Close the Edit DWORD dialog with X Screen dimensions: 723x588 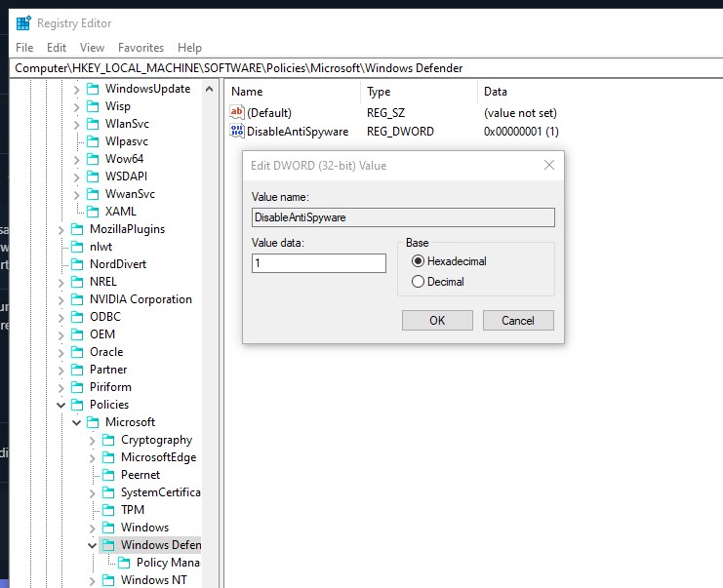(x=548, y=165)
